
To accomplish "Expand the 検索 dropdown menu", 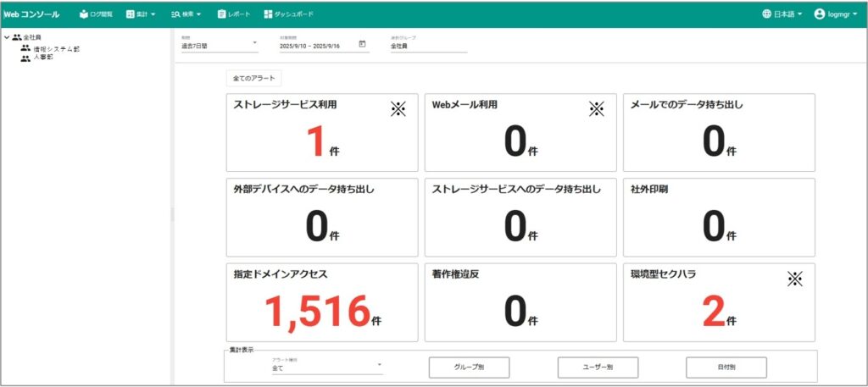I will pyautogui.click(x=186, y=14).
